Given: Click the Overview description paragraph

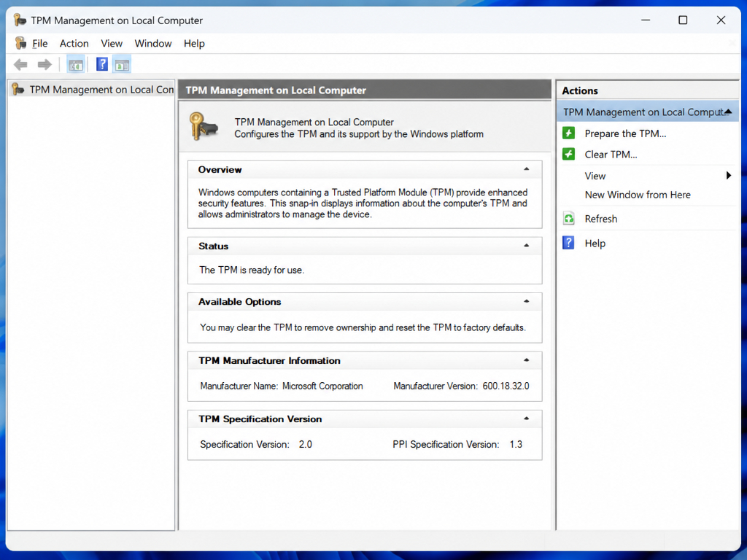Looking at the screenshot, I should click(363, 203).
